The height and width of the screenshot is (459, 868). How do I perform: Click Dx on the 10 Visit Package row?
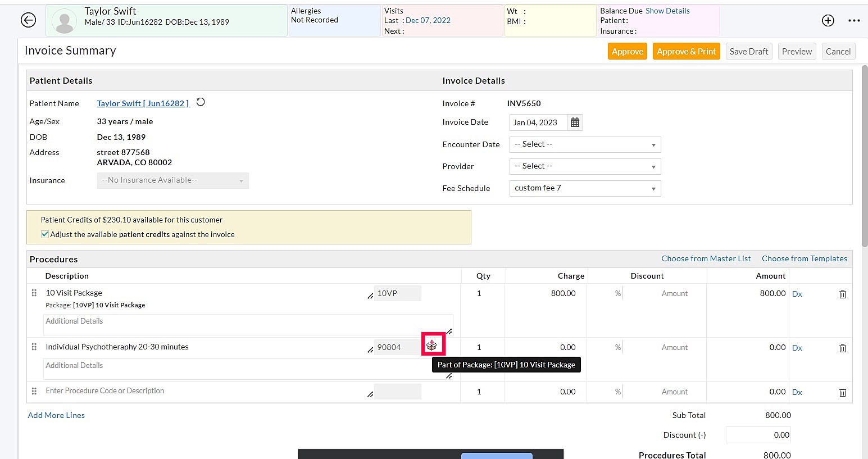797,293
